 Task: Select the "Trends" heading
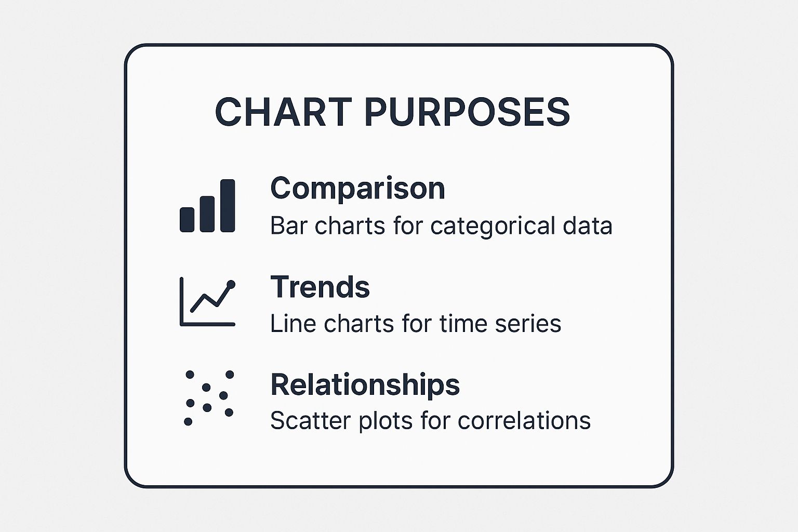[320, 286]
